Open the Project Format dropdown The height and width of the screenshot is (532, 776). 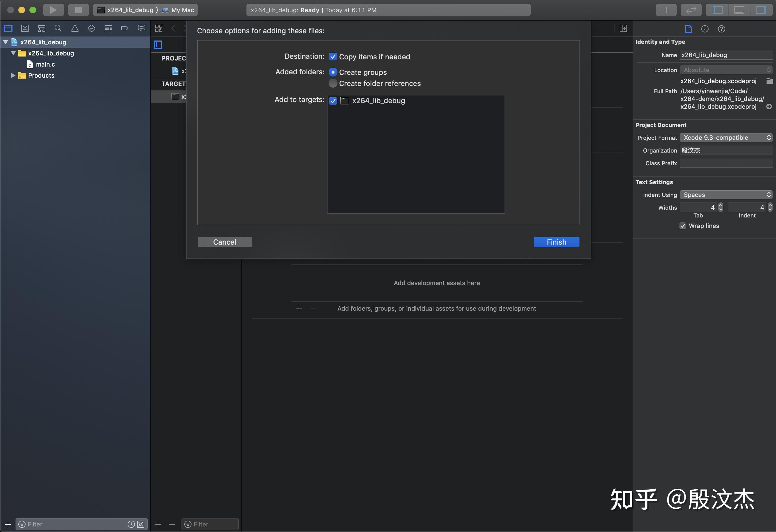(727, 138)
